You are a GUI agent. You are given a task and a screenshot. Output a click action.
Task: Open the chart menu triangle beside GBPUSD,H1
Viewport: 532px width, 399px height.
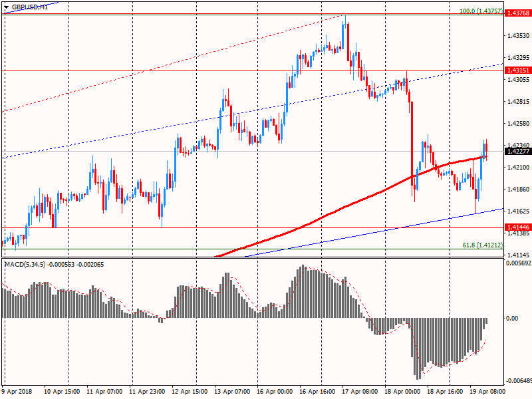point(7,7)
